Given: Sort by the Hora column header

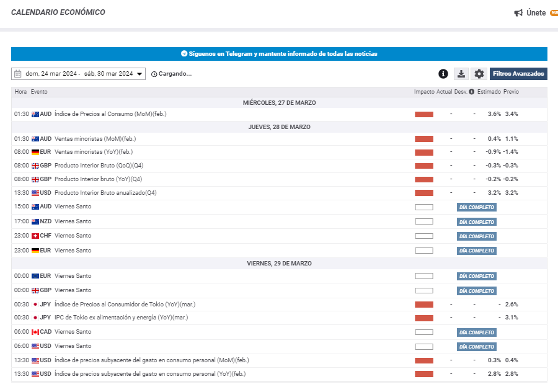Looking at the screenshot, I should 20,92.
